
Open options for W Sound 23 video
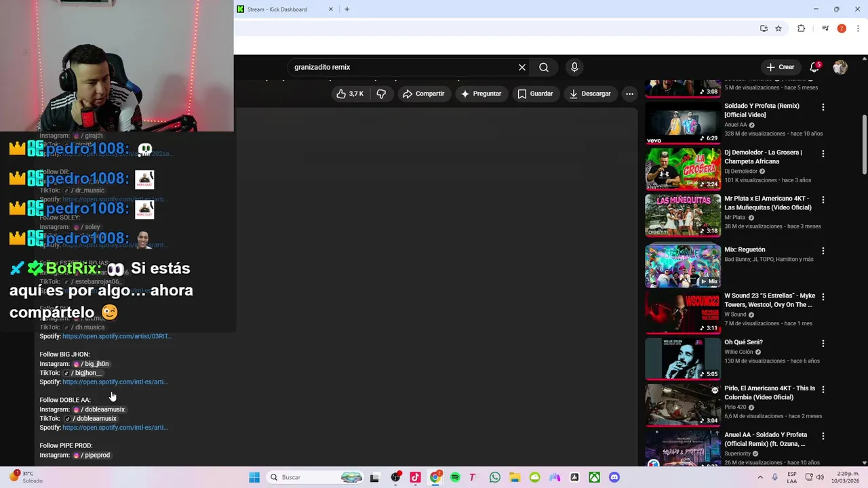point(823,297)
